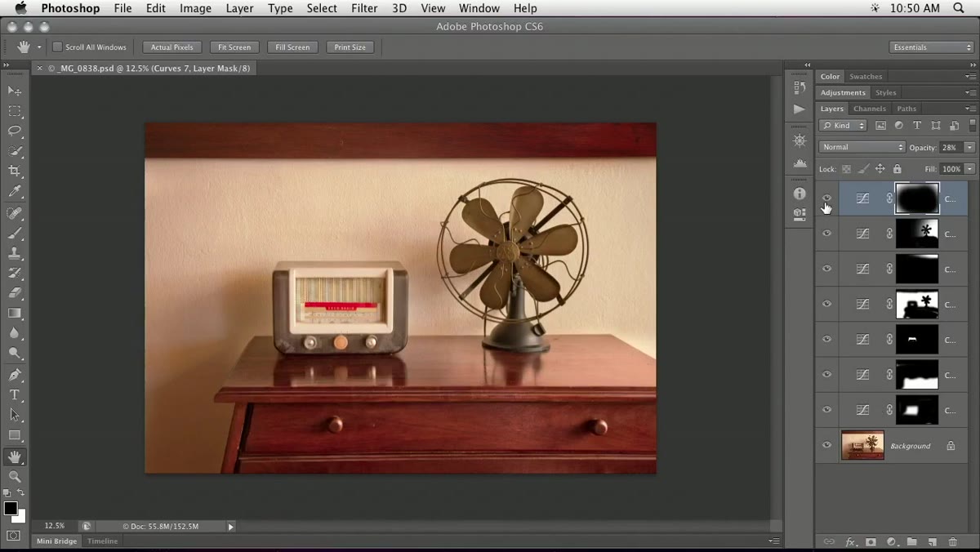Select the Background layer thumbnail

click(862, 446)
